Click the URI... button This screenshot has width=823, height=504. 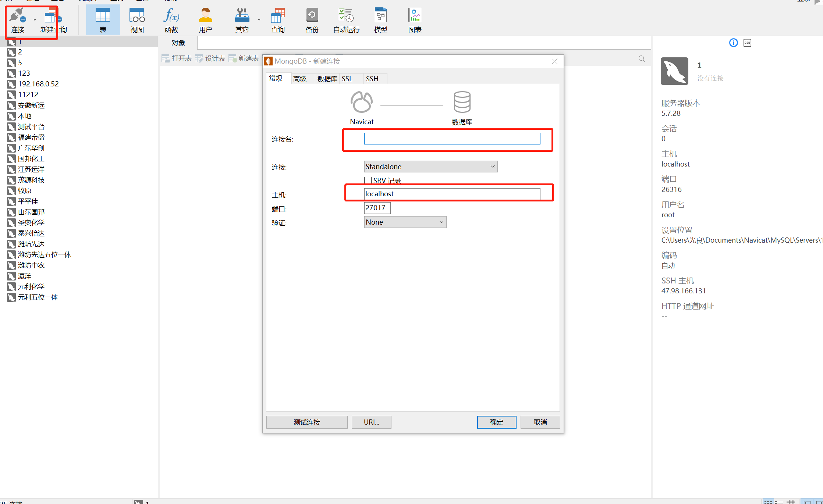point(371,422)
